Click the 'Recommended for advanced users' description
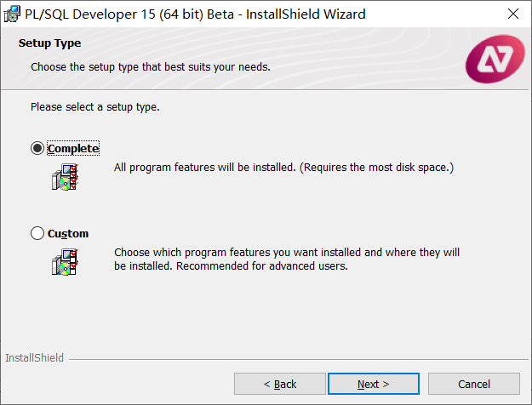This screenshot has width=532, height=405. (x=262, y=266)
